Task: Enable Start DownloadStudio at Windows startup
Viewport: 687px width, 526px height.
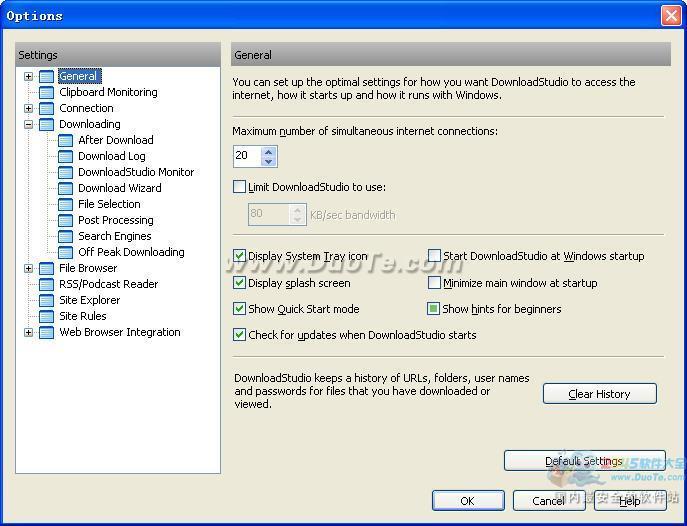Action: click(x=434, y=256)
